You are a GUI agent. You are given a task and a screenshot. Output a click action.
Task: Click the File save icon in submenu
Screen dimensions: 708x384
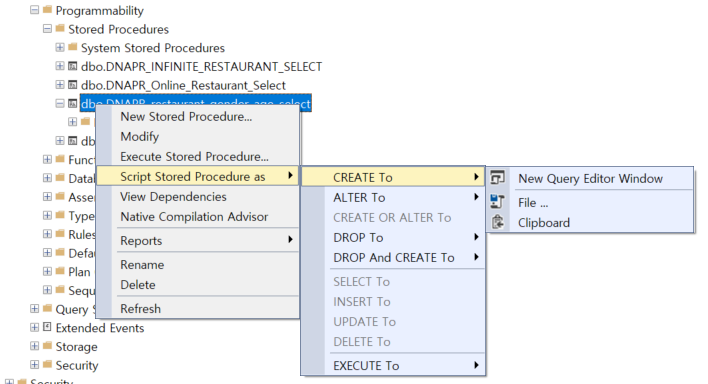pos(497,201)
